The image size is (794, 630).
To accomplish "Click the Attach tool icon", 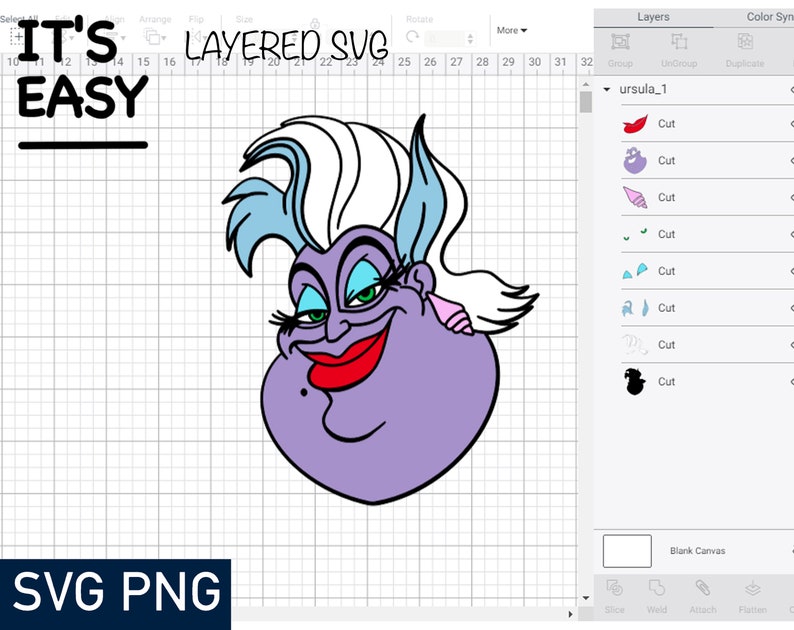I will 702,588.
